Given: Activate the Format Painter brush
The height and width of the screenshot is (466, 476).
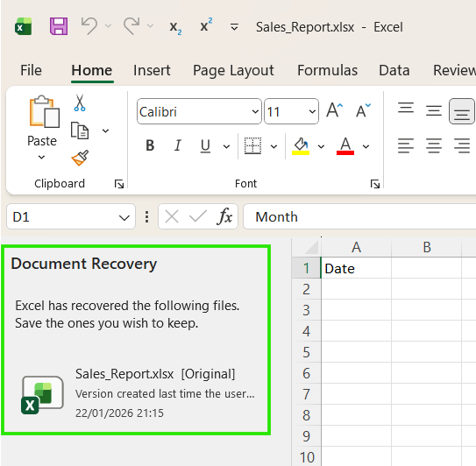Looking at the screenshot, I should [80, 158].
